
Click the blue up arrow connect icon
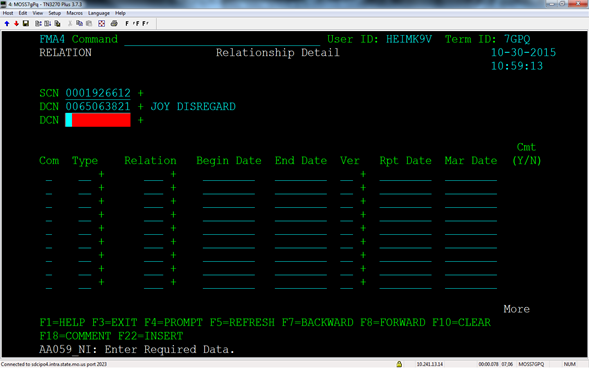(x=7, y=24)
